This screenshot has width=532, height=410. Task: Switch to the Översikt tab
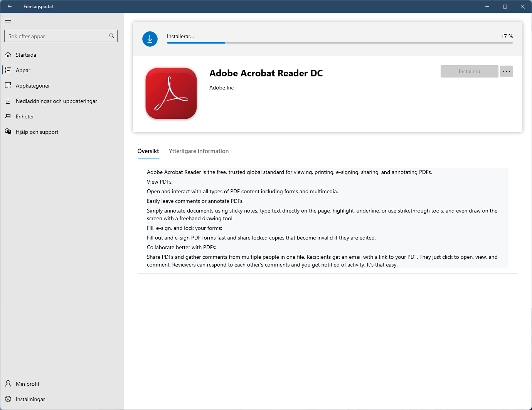(x=148, y=152)
